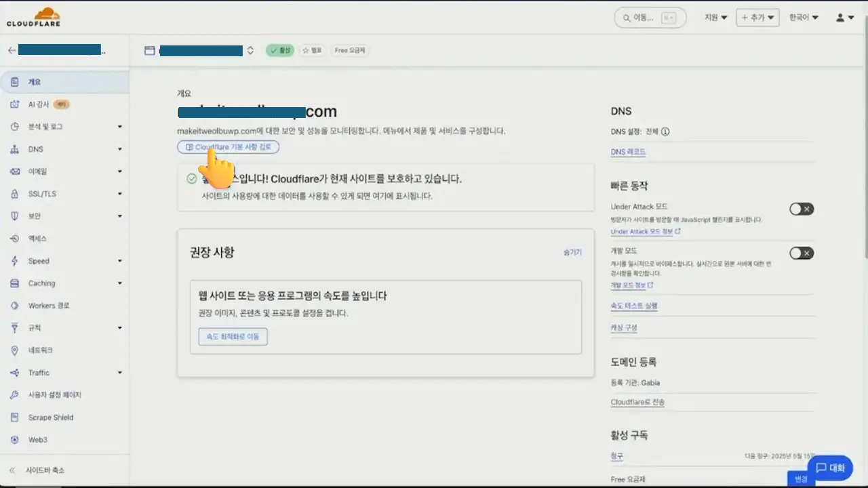Open 개발 모드 정보 link

click(x=632, y=285)
